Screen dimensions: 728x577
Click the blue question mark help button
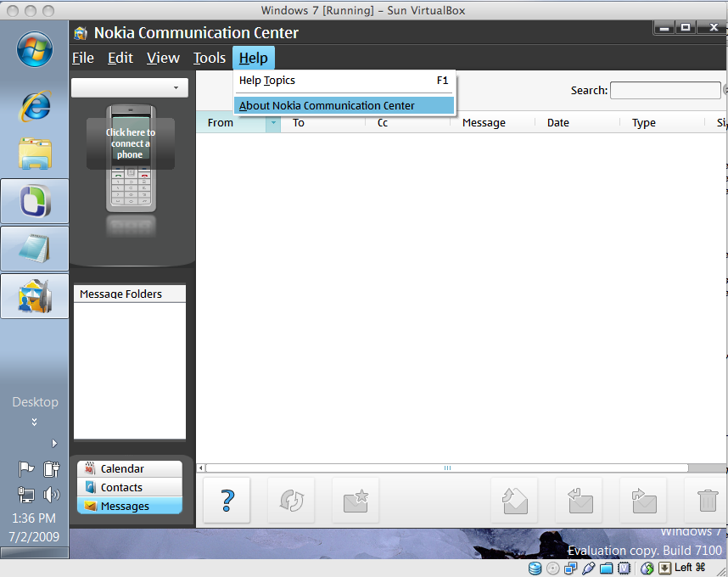tap(227, 500)
